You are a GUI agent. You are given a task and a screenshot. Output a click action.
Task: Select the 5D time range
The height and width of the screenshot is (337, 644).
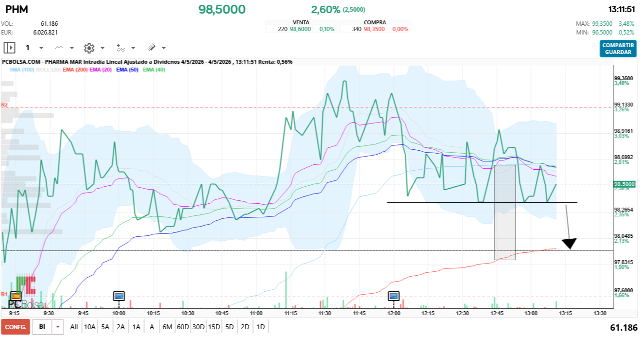click(x=229, y=327)
